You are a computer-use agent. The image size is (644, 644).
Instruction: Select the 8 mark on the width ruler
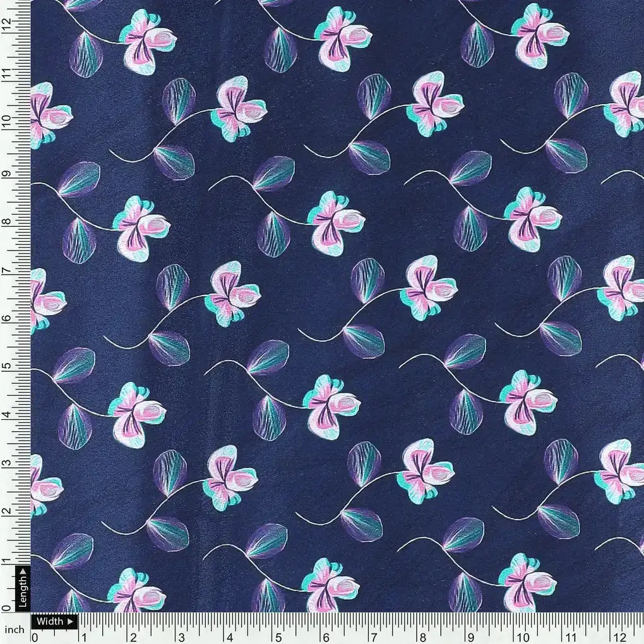tap(423, 637)
